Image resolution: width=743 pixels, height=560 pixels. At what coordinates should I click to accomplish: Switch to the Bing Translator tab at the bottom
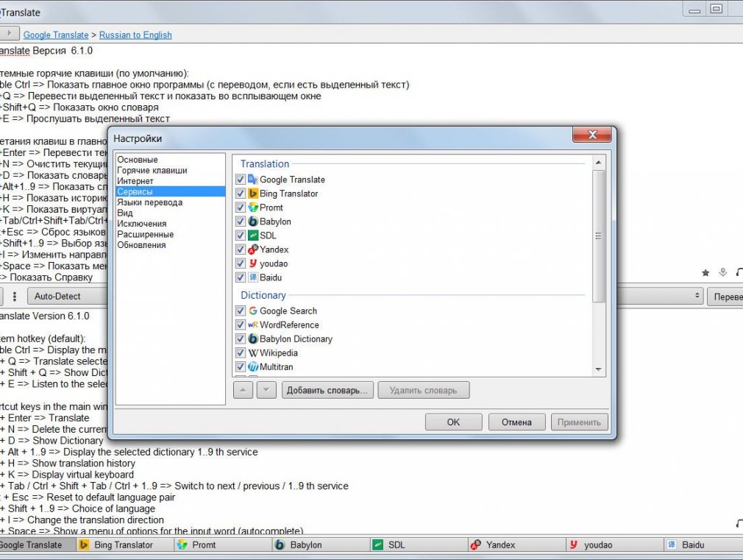click(124, 545)
